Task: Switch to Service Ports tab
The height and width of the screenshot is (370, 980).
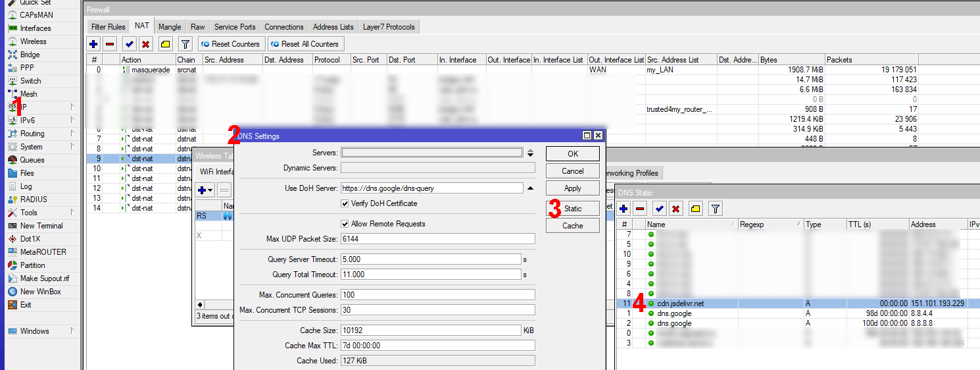Action: tap(235, 27)
